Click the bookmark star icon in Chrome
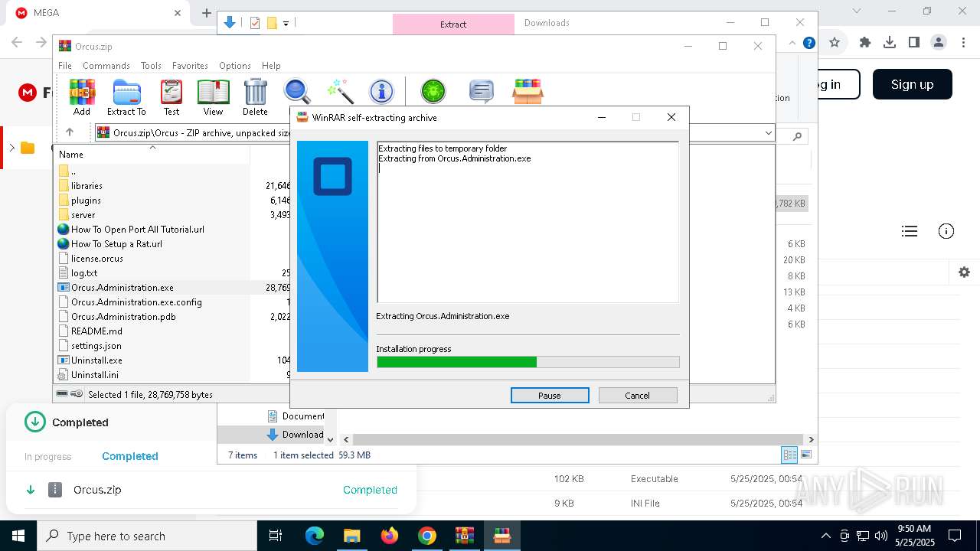This screenshot has width=980, height=551. click(835, 42)
